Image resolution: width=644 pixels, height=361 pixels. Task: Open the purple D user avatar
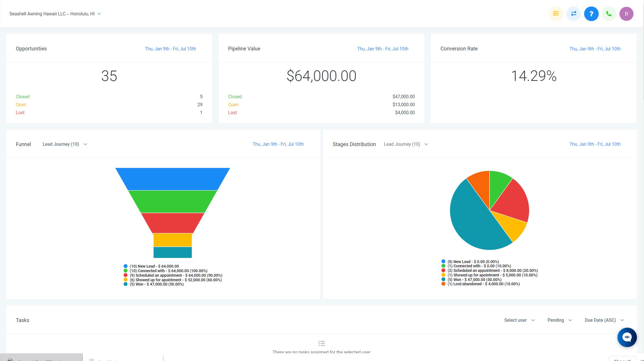[626, 14]
